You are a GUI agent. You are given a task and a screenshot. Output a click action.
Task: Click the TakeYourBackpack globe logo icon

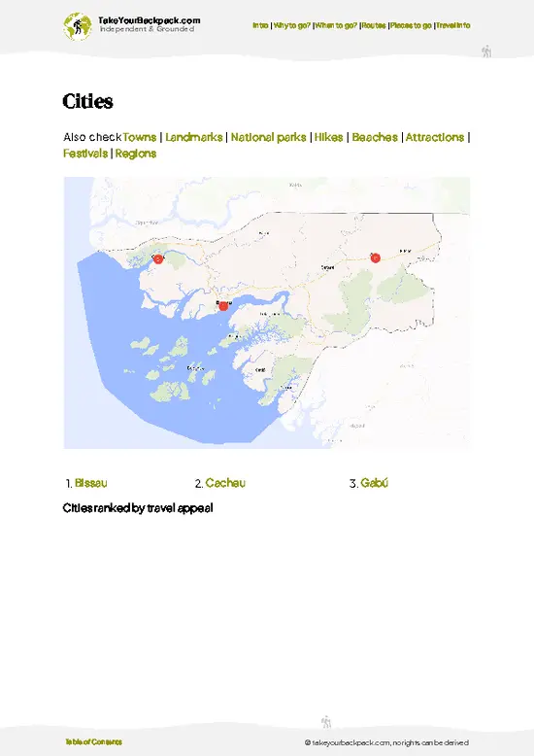pos(77,26)
